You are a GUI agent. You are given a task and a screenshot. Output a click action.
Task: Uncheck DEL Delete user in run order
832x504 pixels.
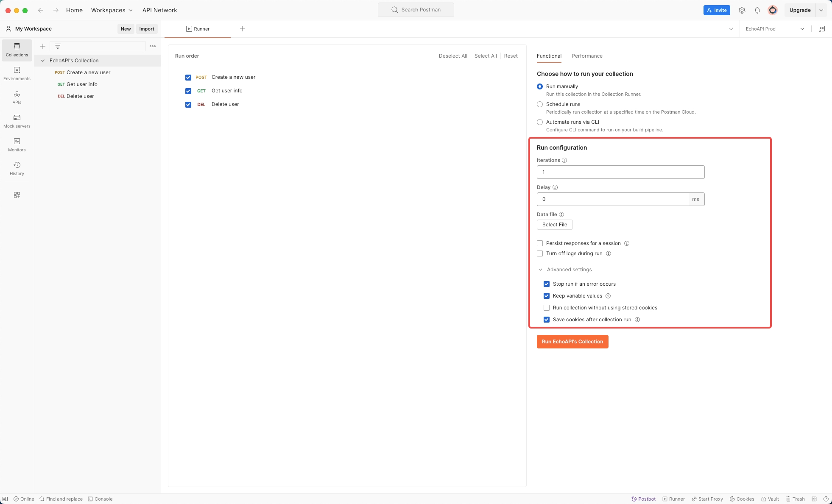[x=188, y=105]
